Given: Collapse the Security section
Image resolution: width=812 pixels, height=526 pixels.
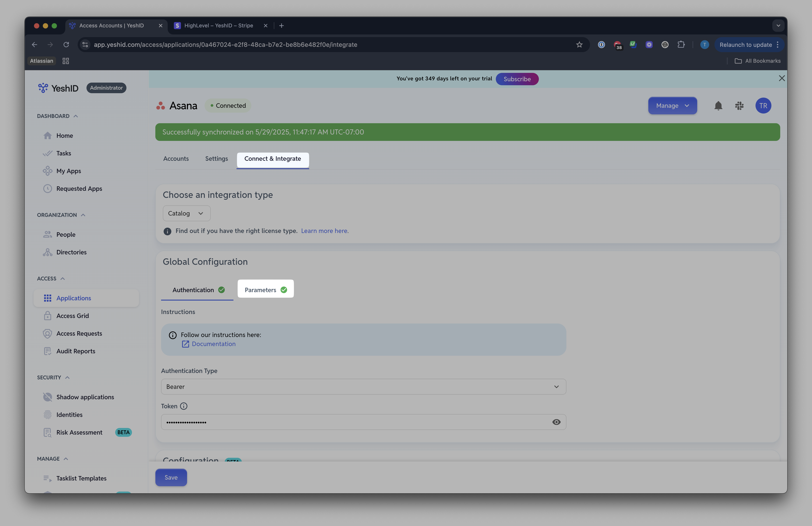Looking at the screenshot, I should click(x=68, y=378).
